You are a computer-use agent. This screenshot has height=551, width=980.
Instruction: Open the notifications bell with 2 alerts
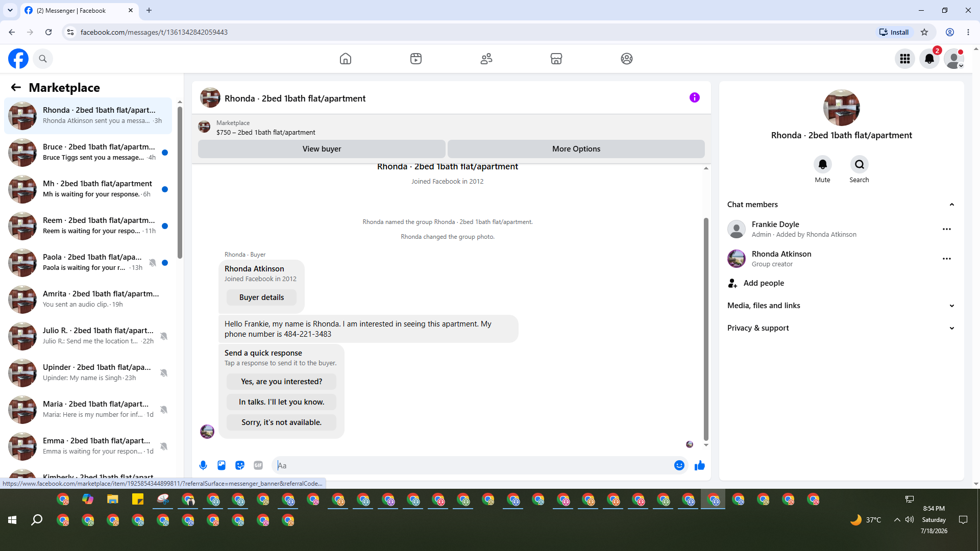click(929, 59)
